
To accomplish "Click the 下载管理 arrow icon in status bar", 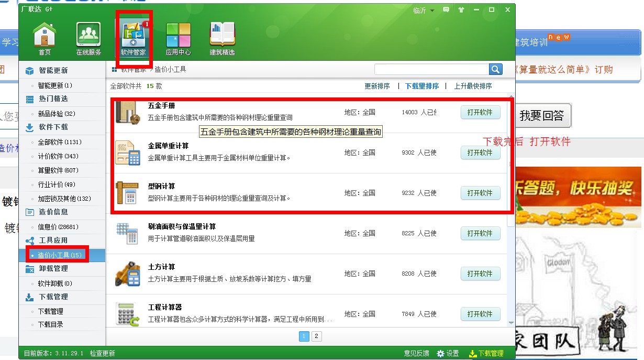I will [472, 354].
